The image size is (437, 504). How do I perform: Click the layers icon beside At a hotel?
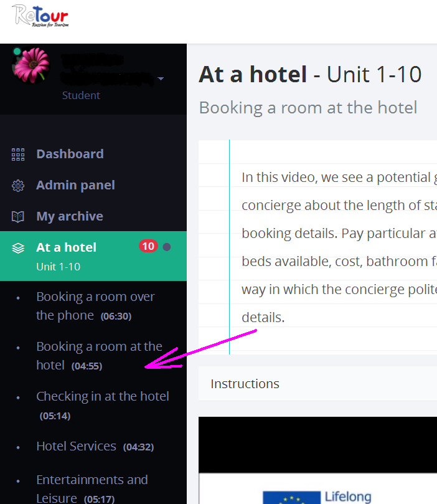18,248
